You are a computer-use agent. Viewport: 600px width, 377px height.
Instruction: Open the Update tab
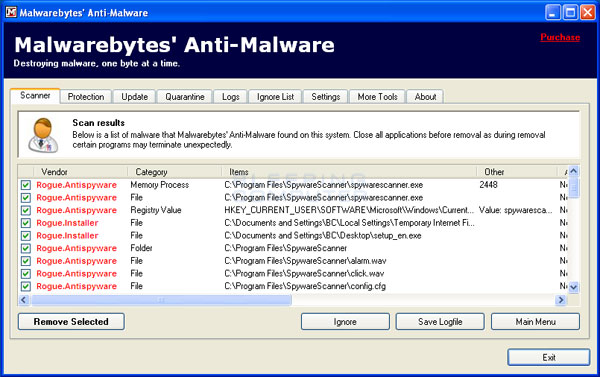pos(134,97)
